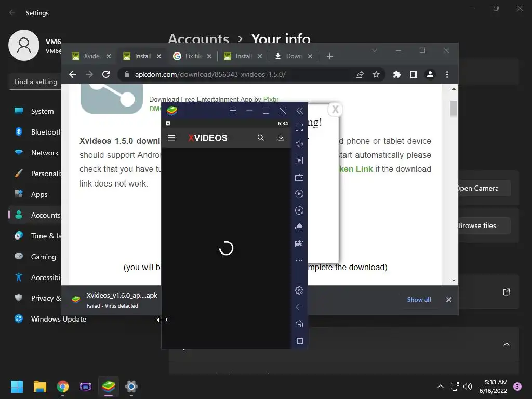Click the Accounts breadcrumb in Settings
The height and width of the screenshot is (399, 532).
[198, 38]
